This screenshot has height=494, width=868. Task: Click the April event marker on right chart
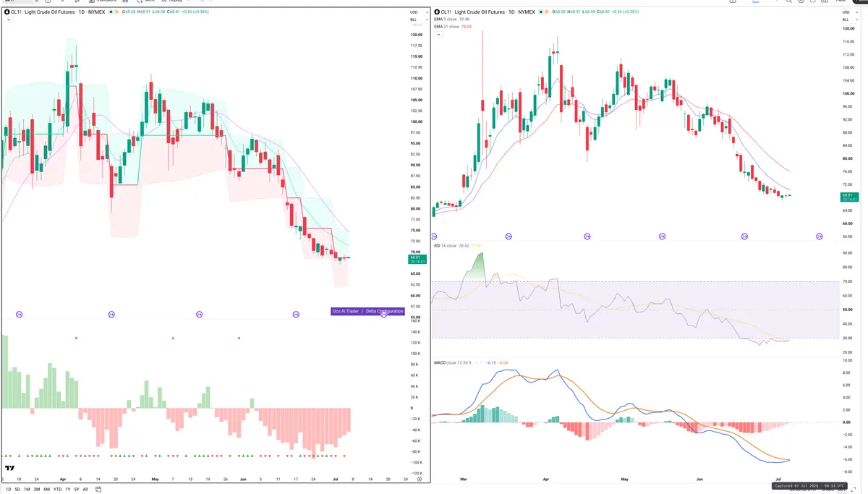pos(587,237)
